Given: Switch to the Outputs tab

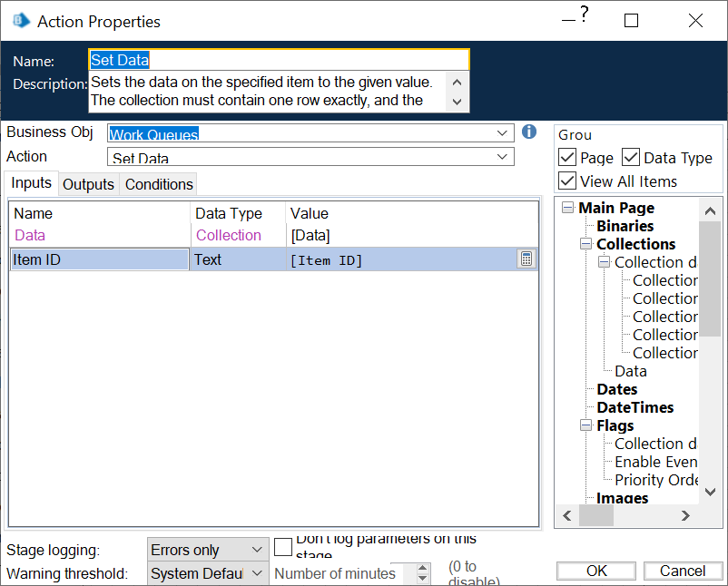Looking at the screenshot, I should coord(88,184).
